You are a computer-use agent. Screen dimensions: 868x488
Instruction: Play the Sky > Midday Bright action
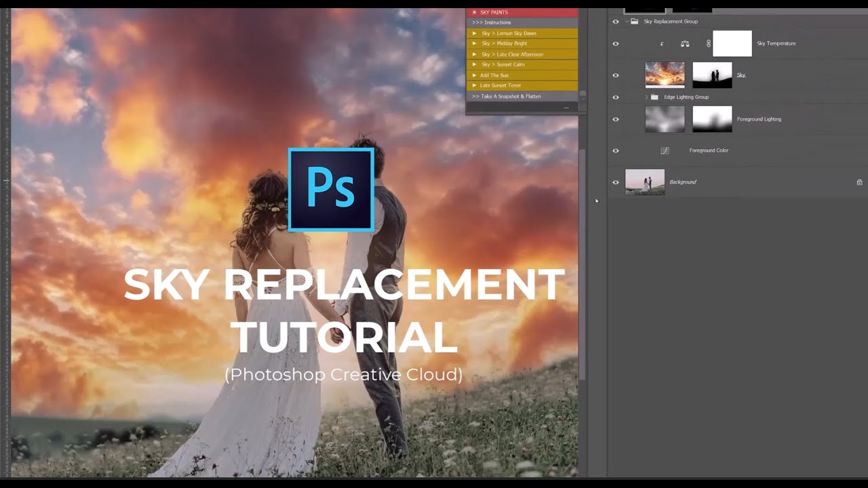475,43
